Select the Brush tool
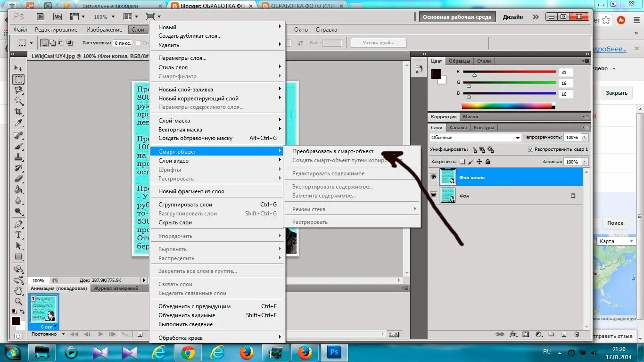Viewport: 644px width, 362px height. pyautogui.click(x=18, y=147)
